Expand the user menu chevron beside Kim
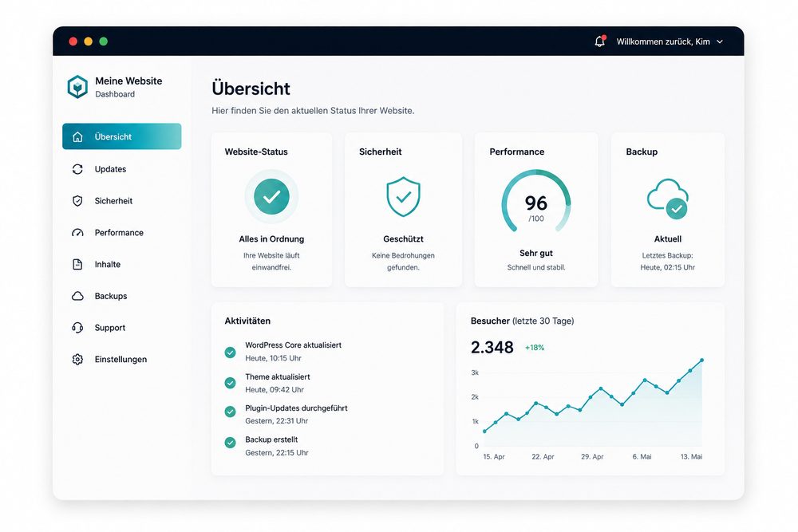798x532 pixels. [720, 41]
